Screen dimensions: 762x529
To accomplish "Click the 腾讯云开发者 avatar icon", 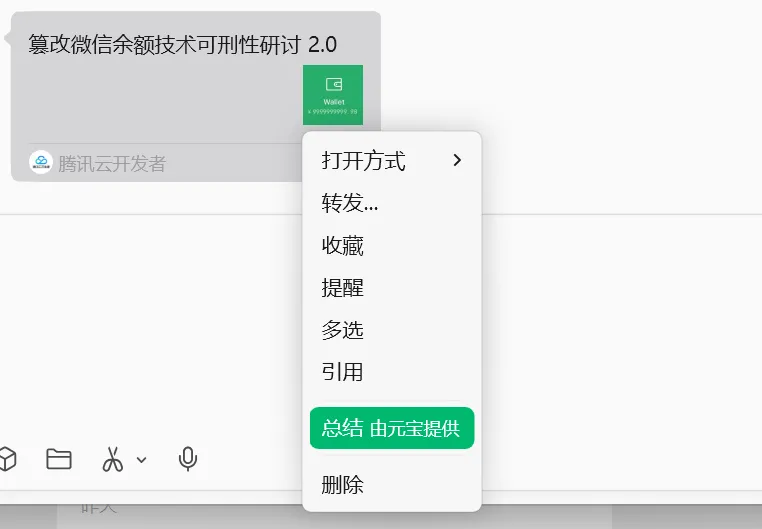I will coord(41,162).
